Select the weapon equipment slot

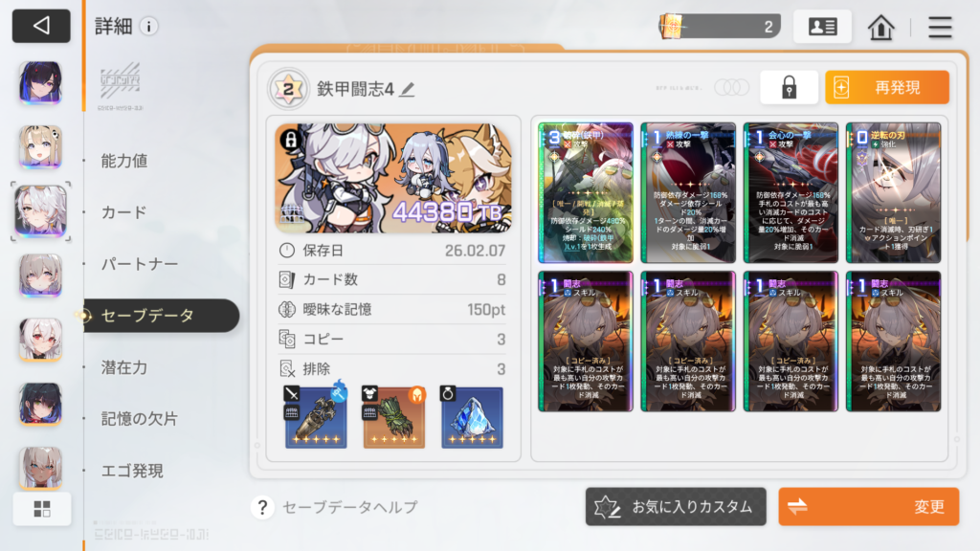pyautogui.click(x=316, y=417)
